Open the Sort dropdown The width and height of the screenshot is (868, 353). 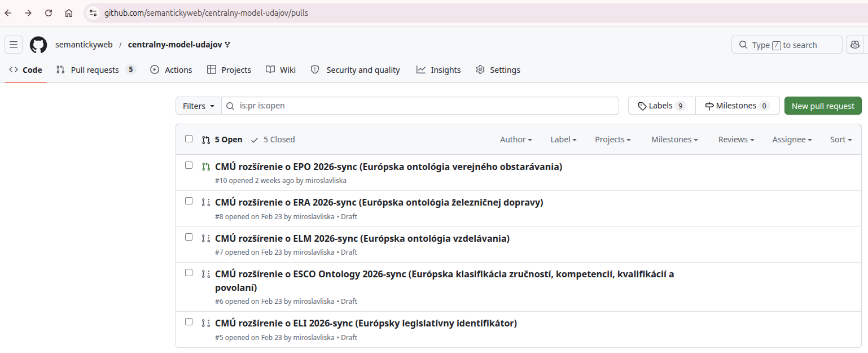(x=840, y=140)
